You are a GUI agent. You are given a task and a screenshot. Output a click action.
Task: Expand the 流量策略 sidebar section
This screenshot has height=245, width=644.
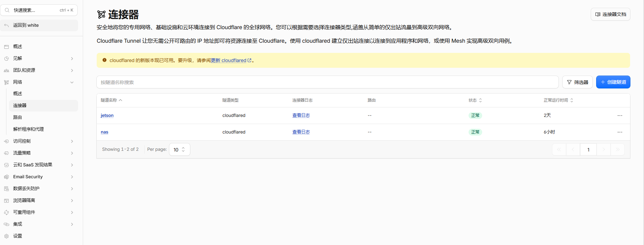(x=72, y=153)
